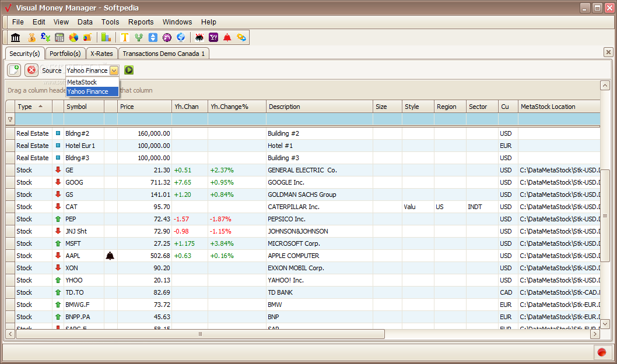
Task: Click the purple gauge toolbar icon
Action: point(167,37)
